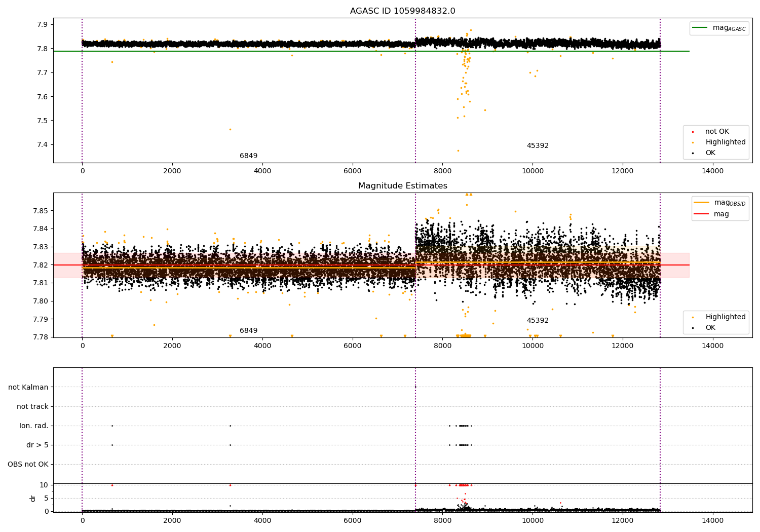The image size is (760, 532).
Task: Click the 6000 x-axis tick of the bottom plot
Action: click(x=352, y=521)
